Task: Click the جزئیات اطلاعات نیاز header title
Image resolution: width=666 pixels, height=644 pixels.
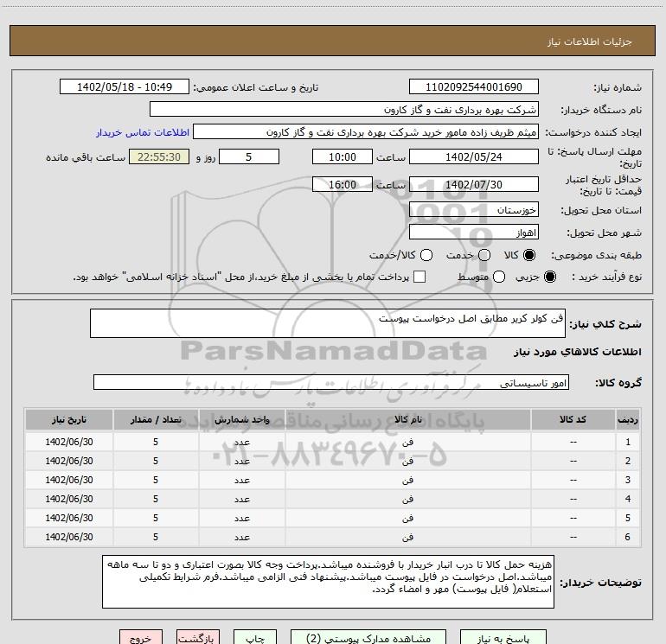Action: tap(590, 41)
